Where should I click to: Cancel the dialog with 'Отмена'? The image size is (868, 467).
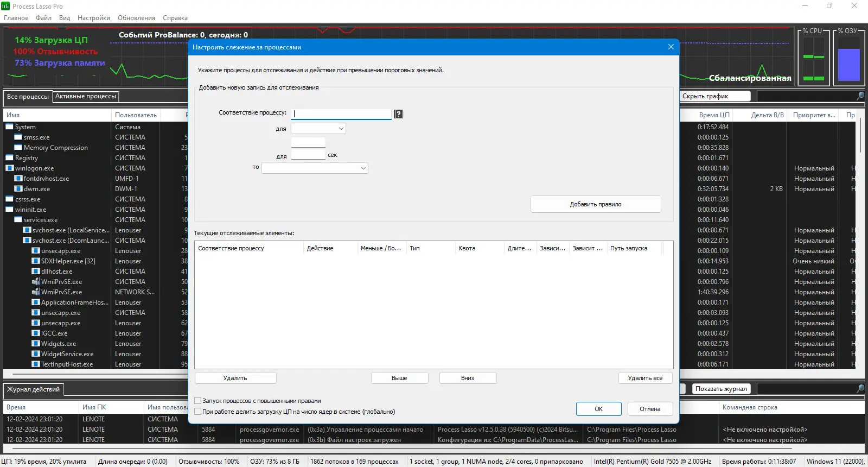click(650, 409)
